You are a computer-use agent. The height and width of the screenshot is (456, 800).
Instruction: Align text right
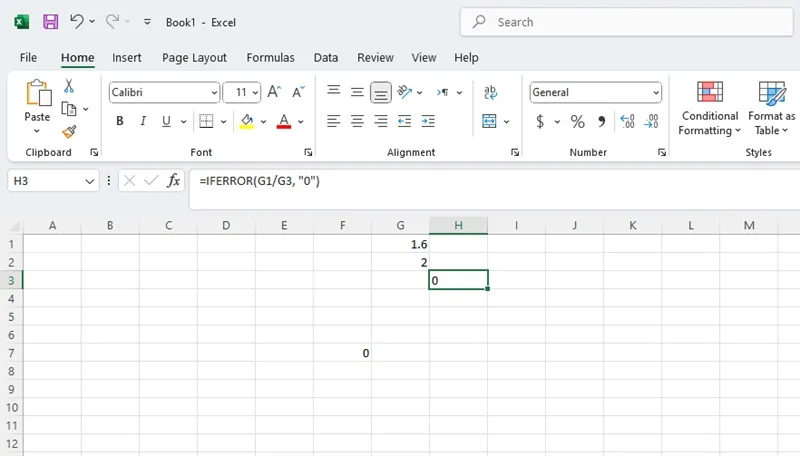click(x=381, y=121)
